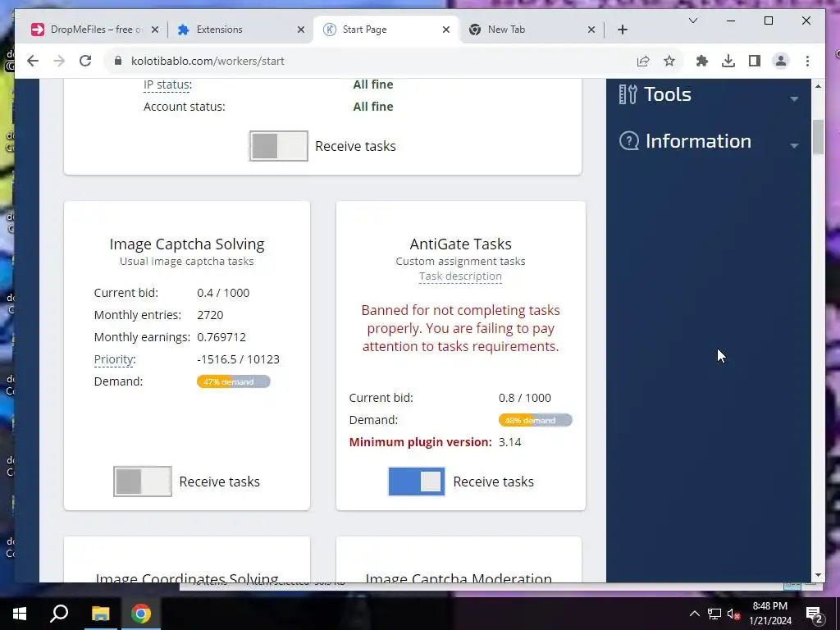Disable Receive tasks for AntiGate Tasks

coord(416,481)
